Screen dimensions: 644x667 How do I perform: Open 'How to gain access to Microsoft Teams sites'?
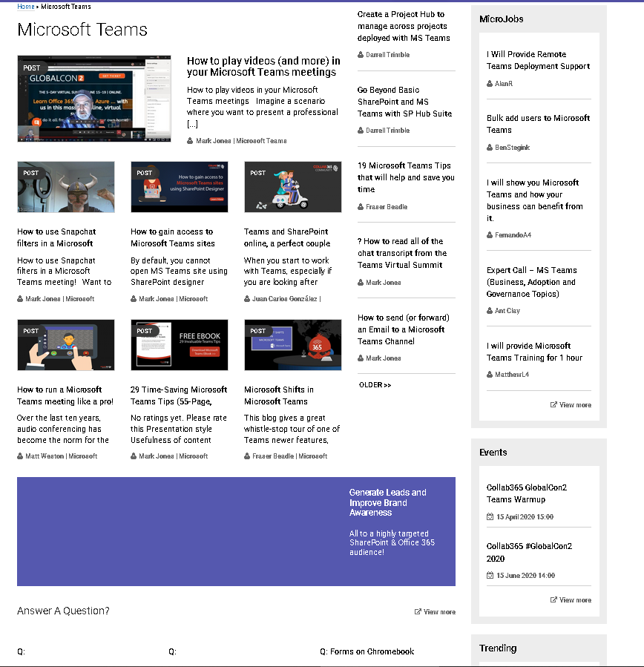click(173, 237)
